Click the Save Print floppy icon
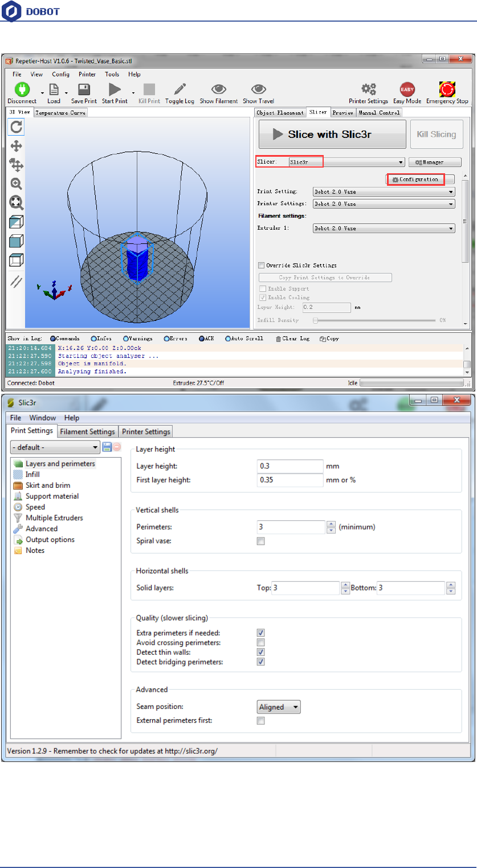 (x=84, y=89)
